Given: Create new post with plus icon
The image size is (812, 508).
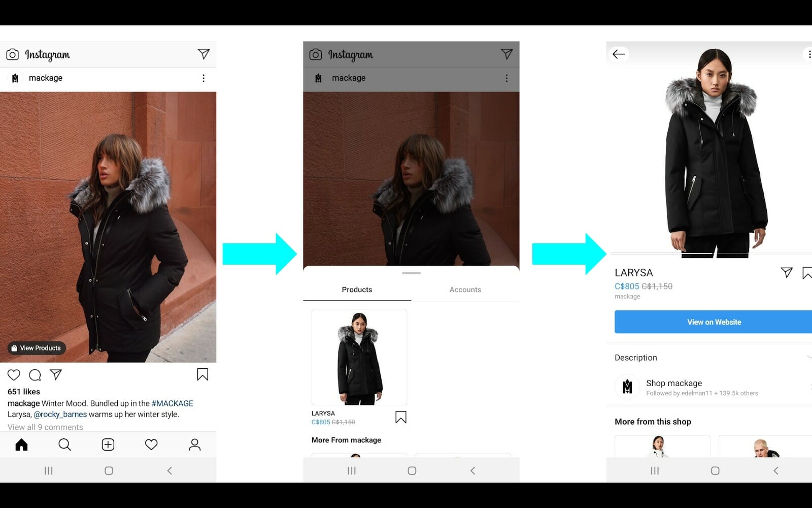Looking at the screenshot, I should [x=108, y=445].
